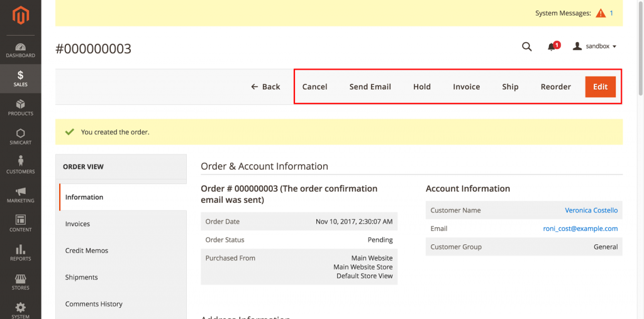Viewport: 644px width, 319px height.
Task: Click the Reorder button
Action: coord(556,87)
